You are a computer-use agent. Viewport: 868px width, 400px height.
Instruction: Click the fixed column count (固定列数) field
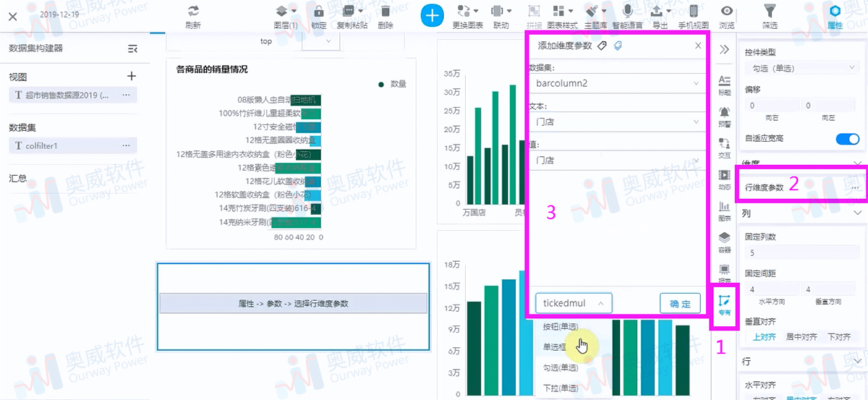[801, 253]
